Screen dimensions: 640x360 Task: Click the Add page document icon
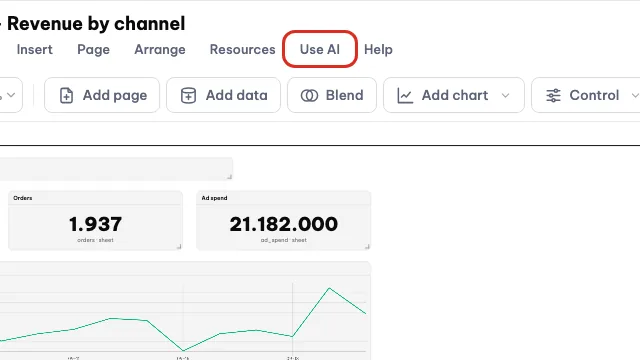67,96
